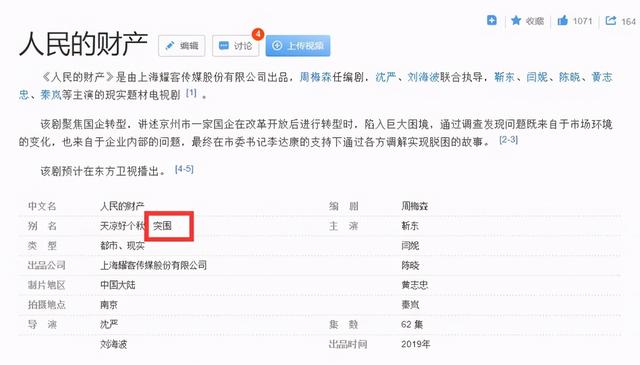
Task: Select the alias text 天凉好个秋
Action: [122, 226]
